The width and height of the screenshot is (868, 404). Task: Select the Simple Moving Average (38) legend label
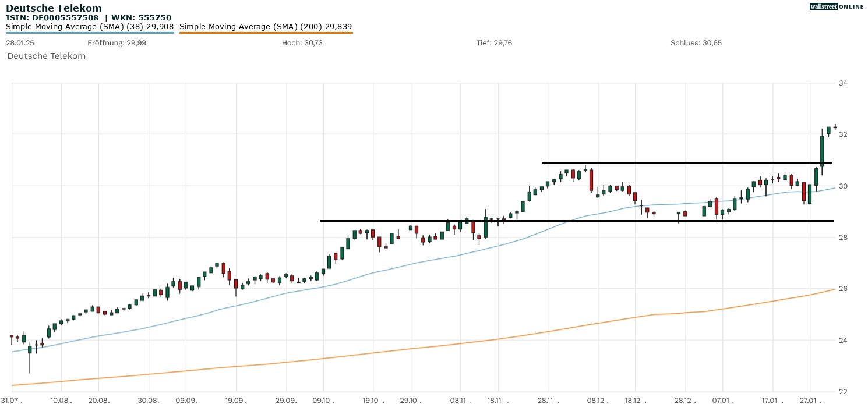(90, 26)
